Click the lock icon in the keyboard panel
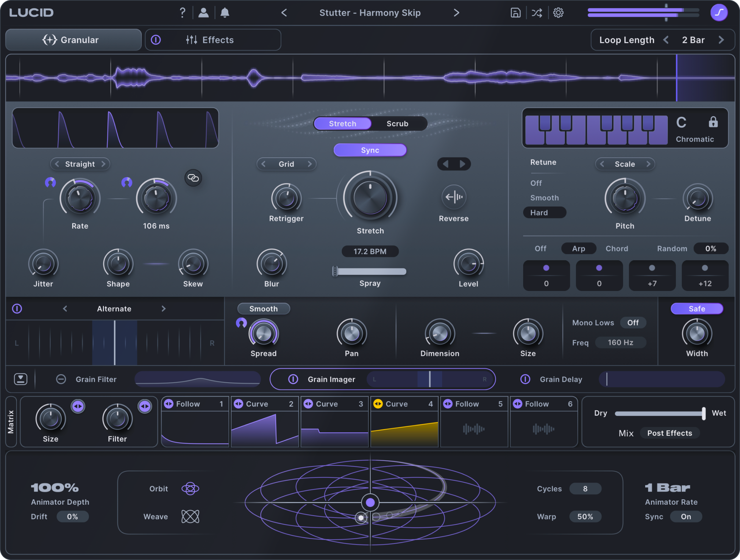 pyautogui.click(x=713, y=122)
